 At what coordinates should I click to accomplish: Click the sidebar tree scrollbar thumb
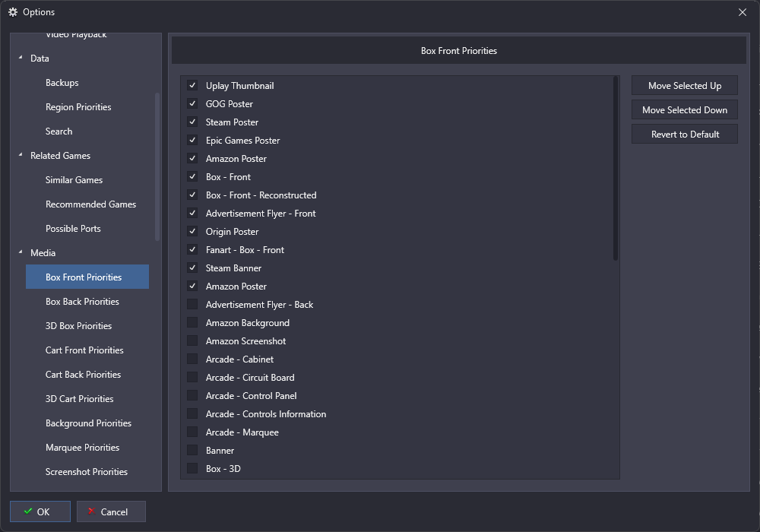157,166
